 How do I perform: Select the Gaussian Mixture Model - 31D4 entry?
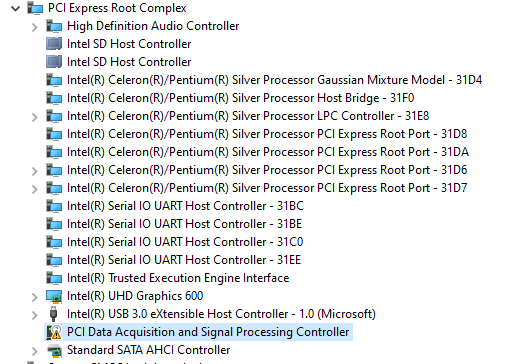[x=274, y=80]
